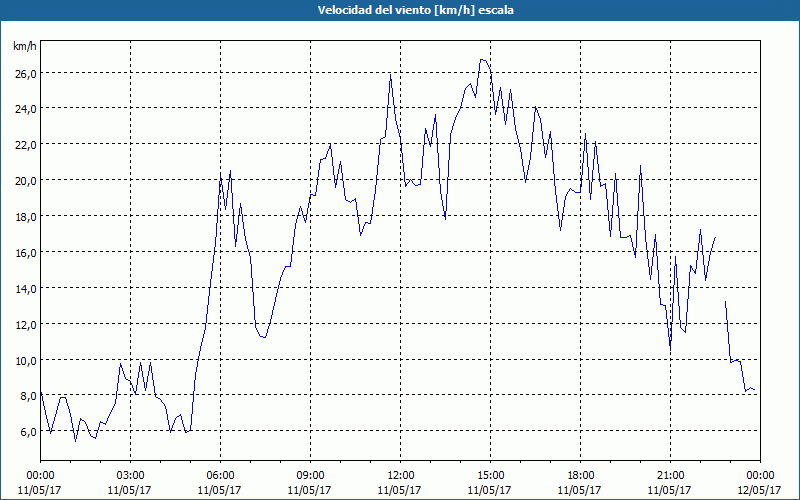The image size is (800, 500).
Task: Click the 10,0 y-axis value
Action: 25,361
